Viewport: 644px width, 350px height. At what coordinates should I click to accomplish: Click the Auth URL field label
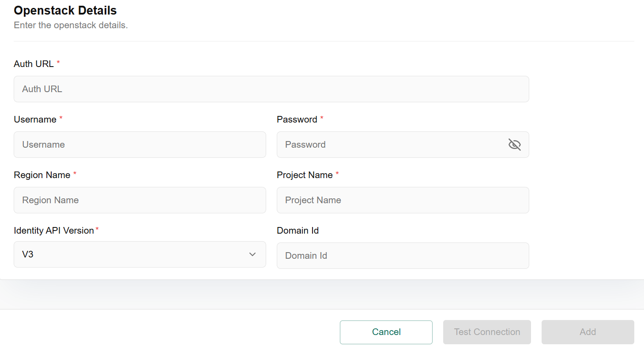point(34,64)
